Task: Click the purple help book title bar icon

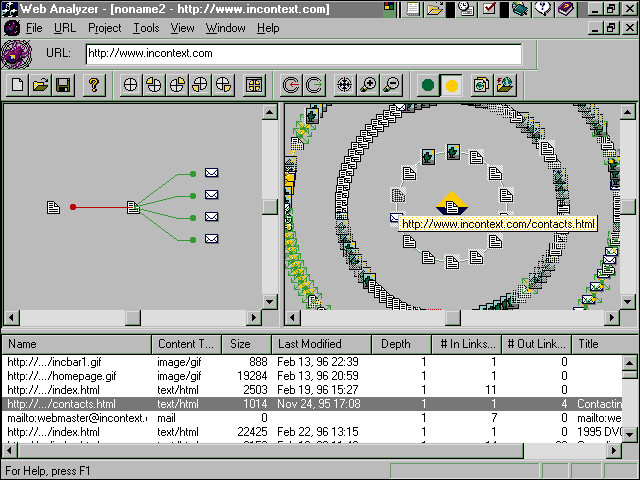Action: [x=566, y=9]
